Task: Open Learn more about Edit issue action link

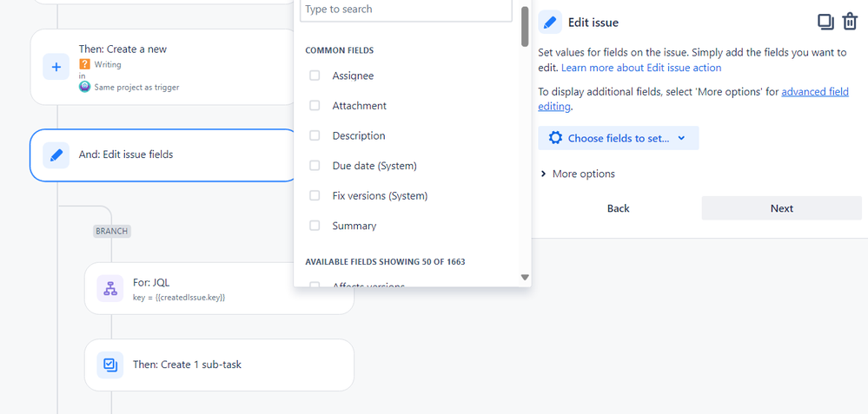Action: (x=641, y=68)
